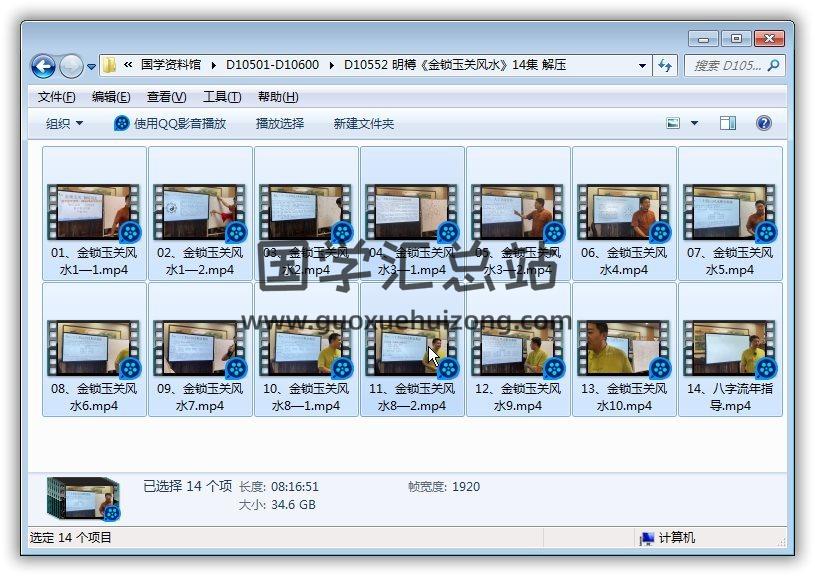The width and height of the screenshot is (815, 576).
Task: Open the recent pages dropdown arrow
Action: point(92,67)
